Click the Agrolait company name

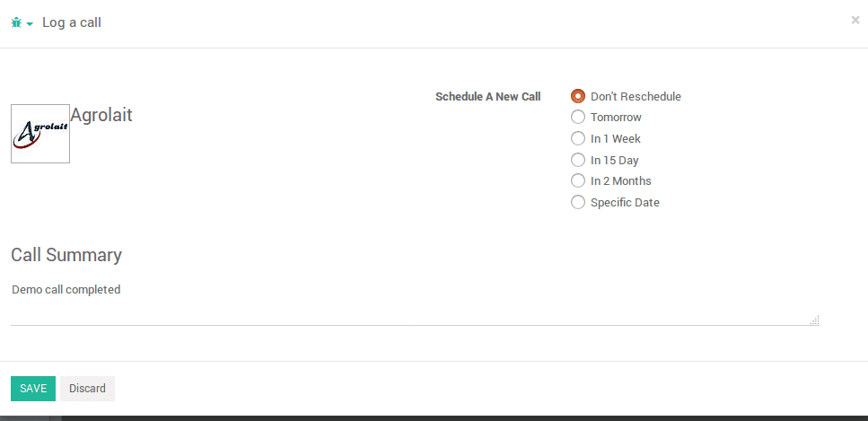click(101, 115)
